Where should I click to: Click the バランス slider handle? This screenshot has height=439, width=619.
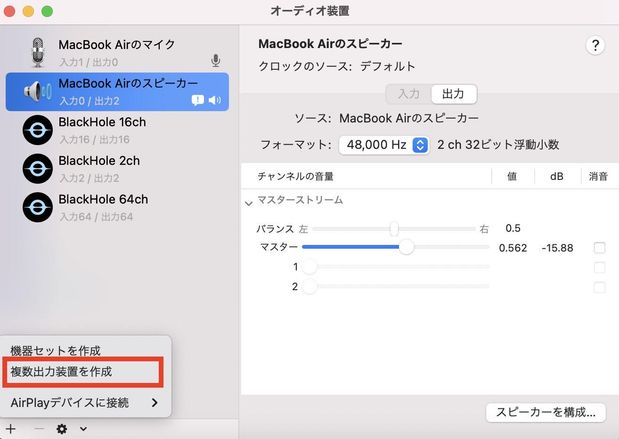pos(394,229)
